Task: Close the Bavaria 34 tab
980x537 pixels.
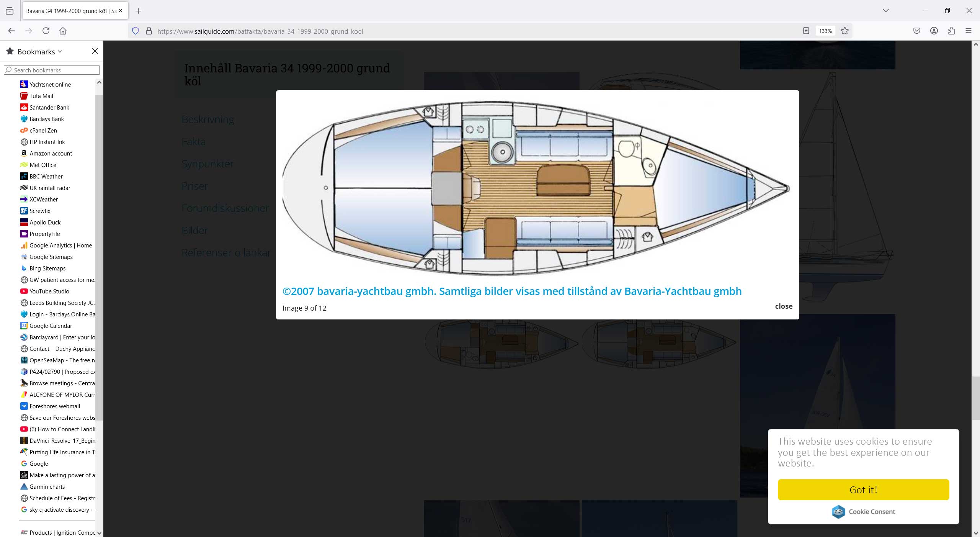Action: point(121,11)
